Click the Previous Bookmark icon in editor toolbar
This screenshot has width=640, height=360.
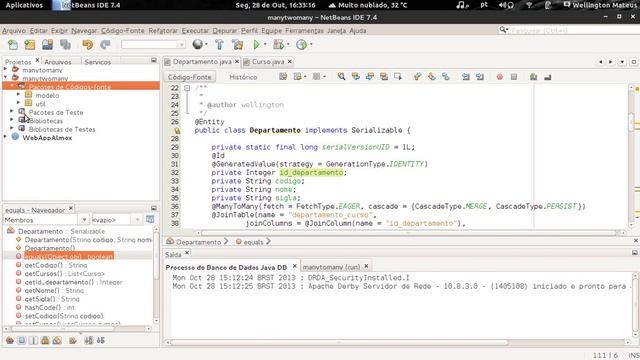click(x=418, y=76)
